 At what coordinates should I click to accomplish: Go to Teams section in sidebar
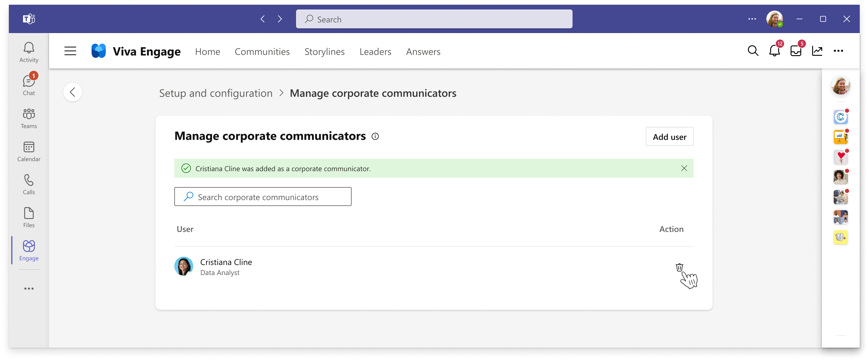pyautogui.click(x=29, y=118)
